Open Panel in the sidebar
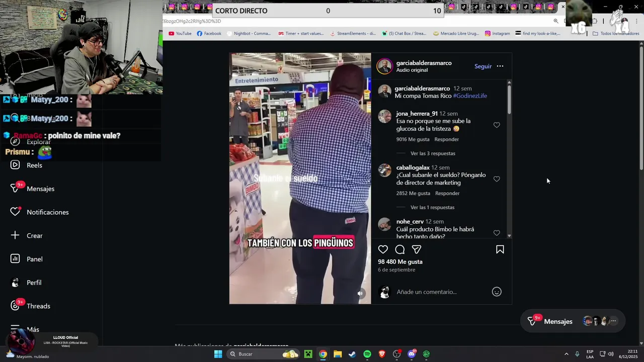The width and height of the screenshot is (644, 362). (27, 259)
